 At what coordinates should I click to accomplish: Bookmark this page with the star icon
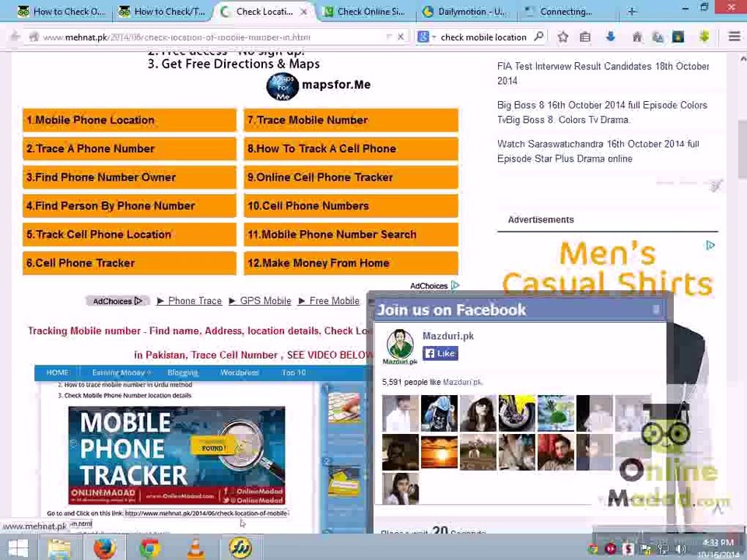[x=563, y=37]
